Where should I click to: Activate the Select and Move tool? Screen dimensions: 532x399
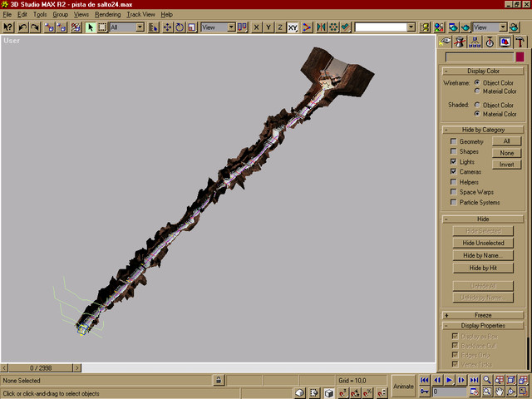(168, 27)
